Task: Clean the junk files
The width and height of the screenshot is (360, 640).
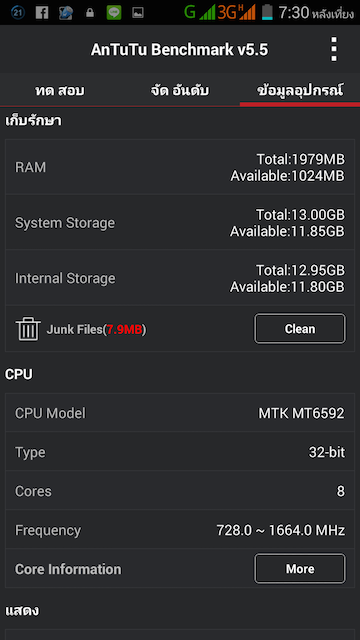Action: tap(300, 329)
